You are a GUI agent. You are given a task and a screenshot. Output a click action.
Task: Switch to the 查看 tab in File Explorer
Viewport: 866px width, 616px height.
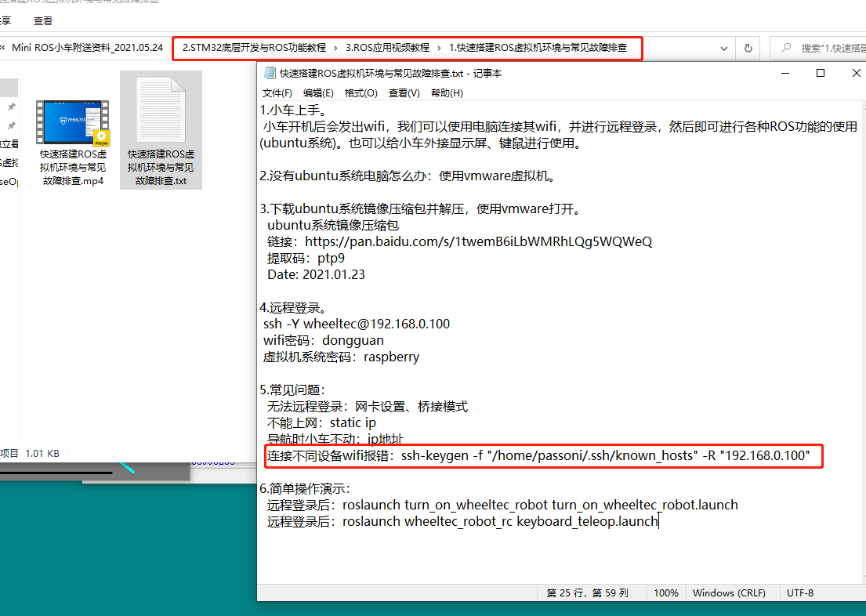pos(43,21)
